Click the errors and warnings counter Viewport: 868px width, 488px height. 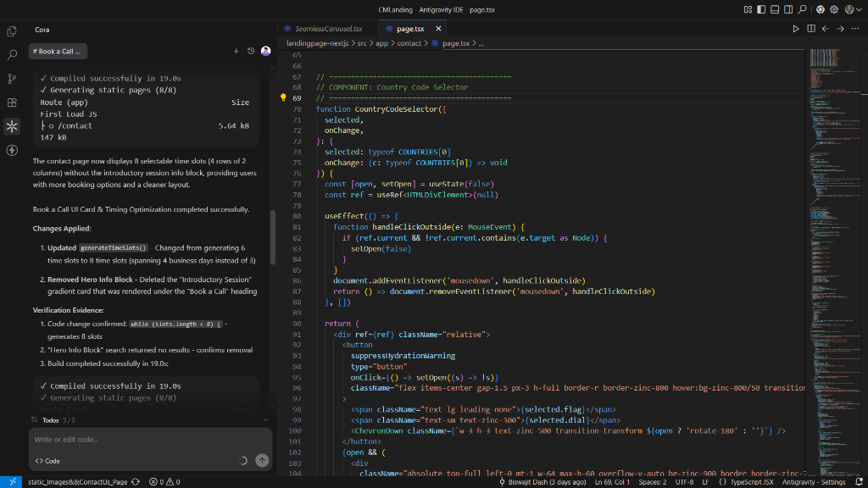click(x=164, y=482)
